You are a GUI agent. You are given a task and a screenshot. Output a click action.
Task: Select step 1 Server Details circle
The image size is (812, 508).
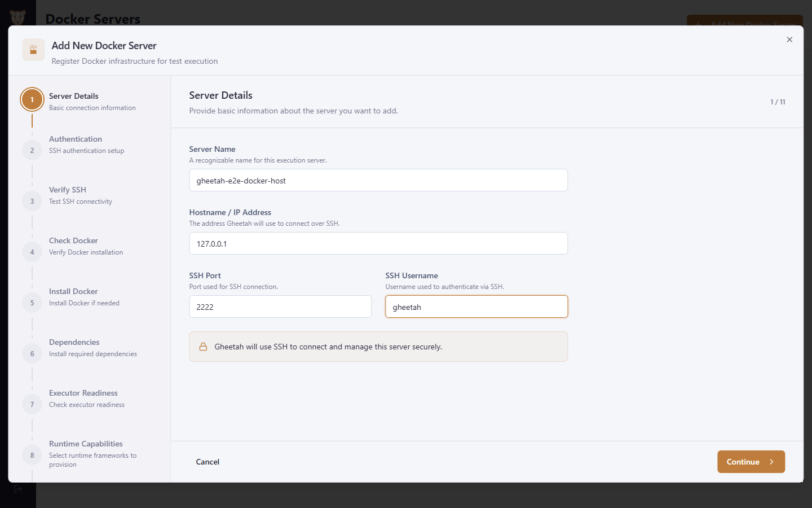click(x=32, y=99)
